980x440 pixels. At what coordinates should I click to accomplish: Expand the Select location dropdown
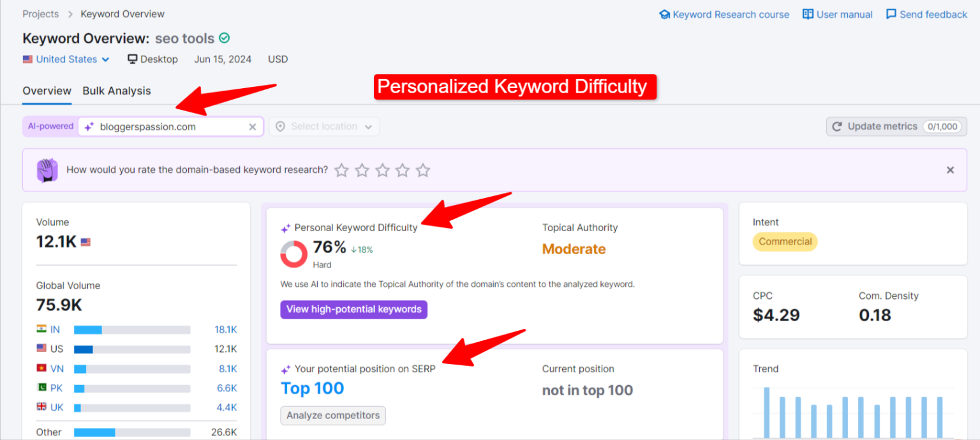tap(324, 126)
